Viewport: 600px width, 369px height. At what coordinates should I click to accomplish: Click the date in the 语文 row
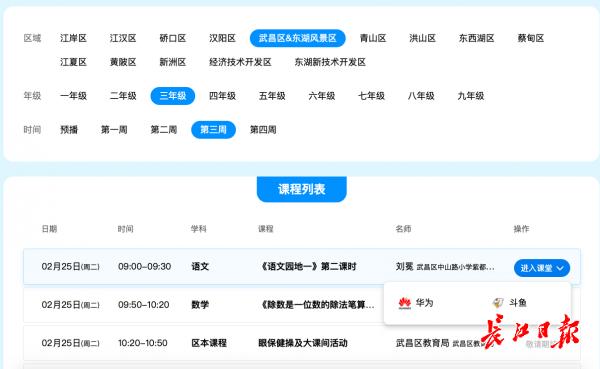(70, 266)
